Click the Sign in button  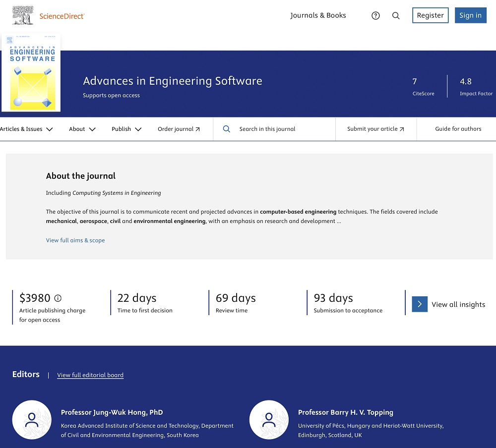coord(470,15)
